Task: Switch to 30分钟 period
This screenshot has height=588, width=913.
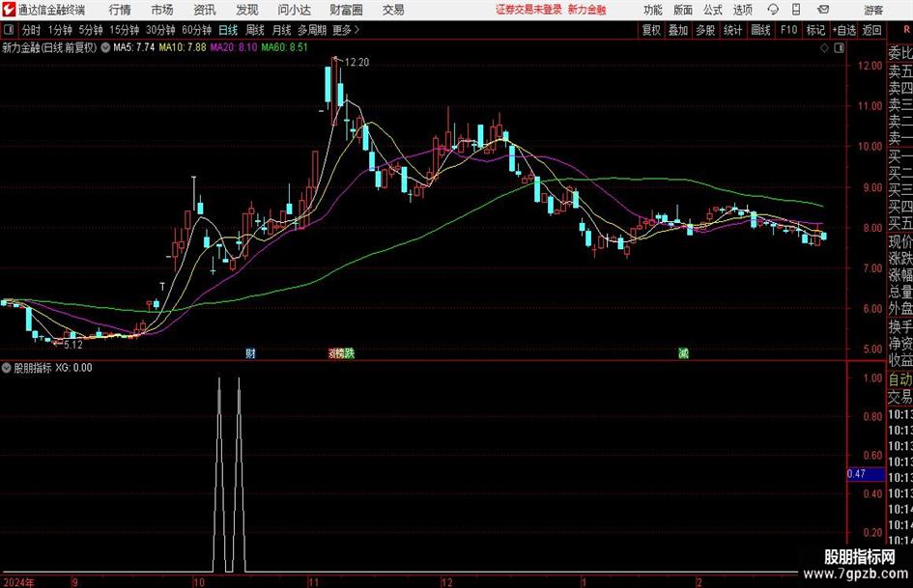Action: pyautogui.click(x=160, y=30)
